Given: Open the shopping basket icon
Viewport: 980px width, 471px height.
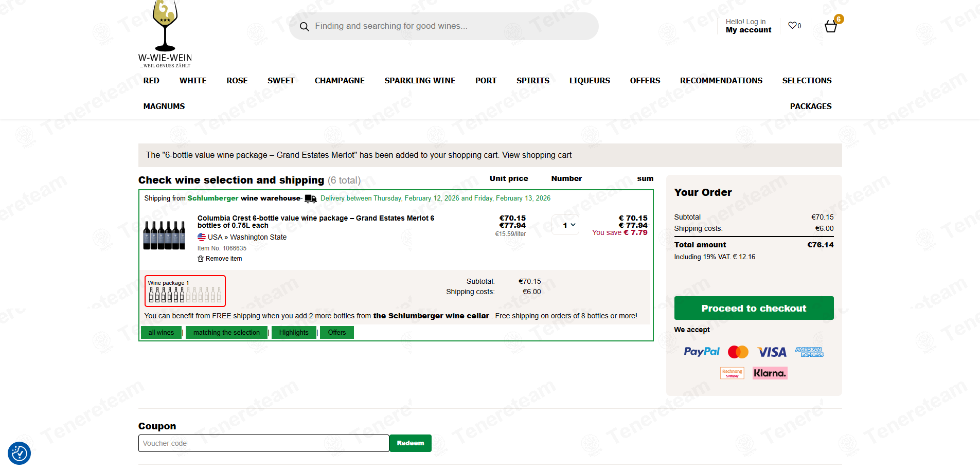Looking at the screenshot, I should pyautogui.click(x=831, y=26).
